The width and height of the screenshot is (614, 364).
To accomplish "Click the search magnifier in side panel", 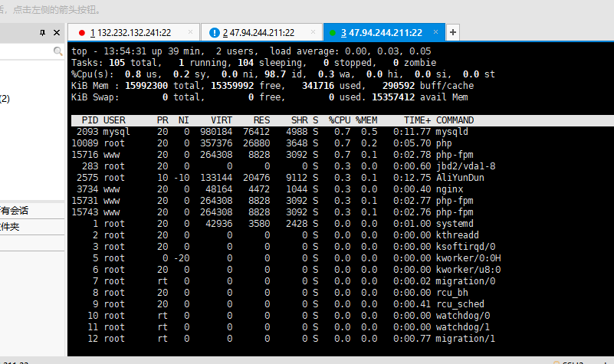I will [x=57, y=51].
